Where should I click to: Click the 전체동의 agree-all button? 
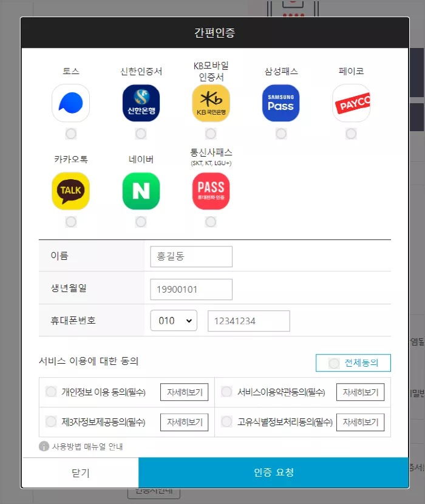[x=353, y=363]
